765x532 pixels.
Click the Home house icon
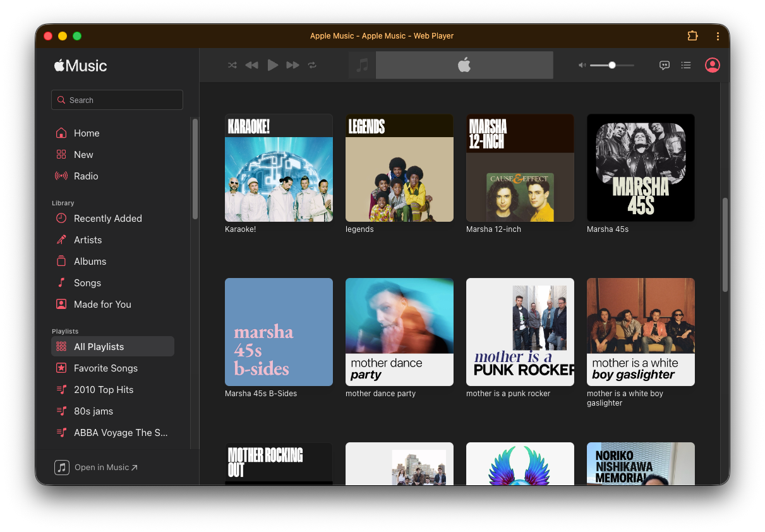[61, 133]
